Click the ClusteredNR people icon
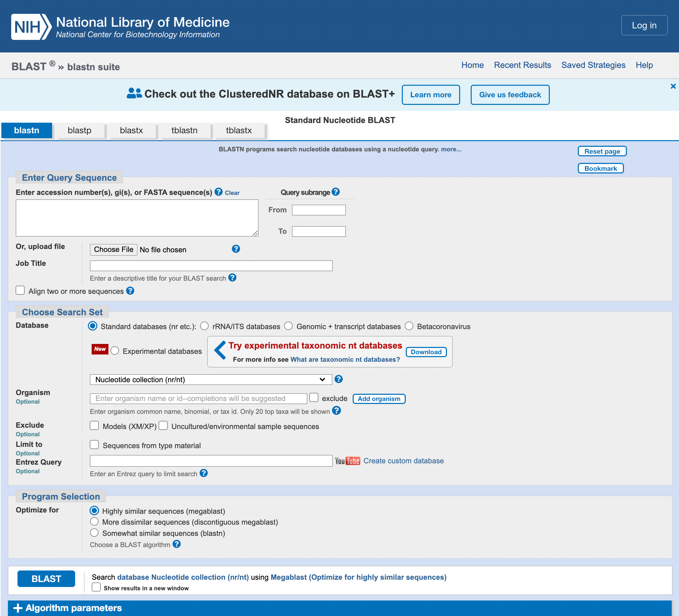679x616 pixels. [134, 93]
